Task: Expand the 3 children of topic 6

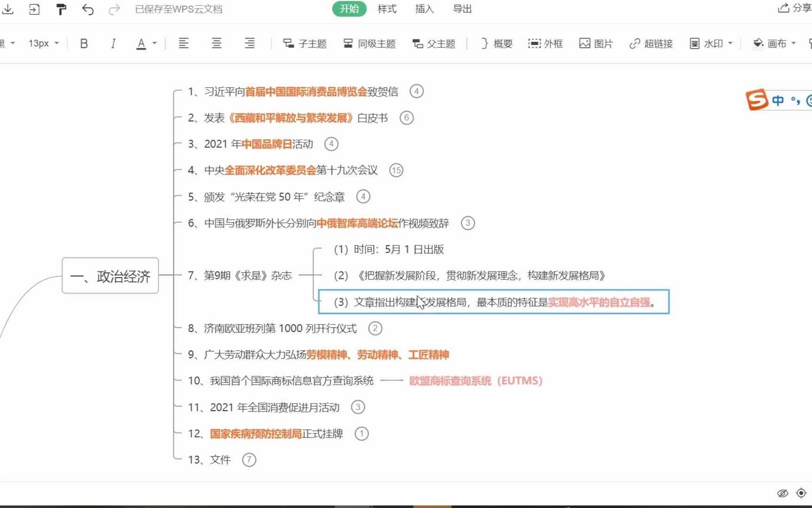Action: [x=468, y=223]
